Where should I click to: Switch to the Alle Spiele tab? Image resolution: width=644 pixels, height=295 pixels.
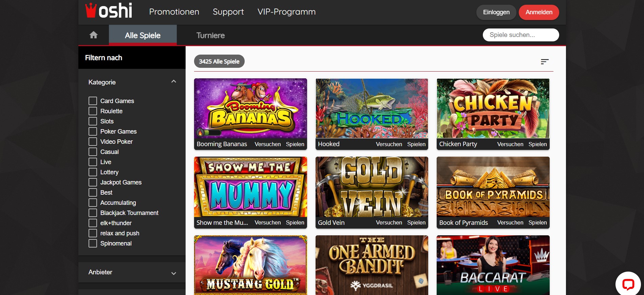click(x=143, y=35)
